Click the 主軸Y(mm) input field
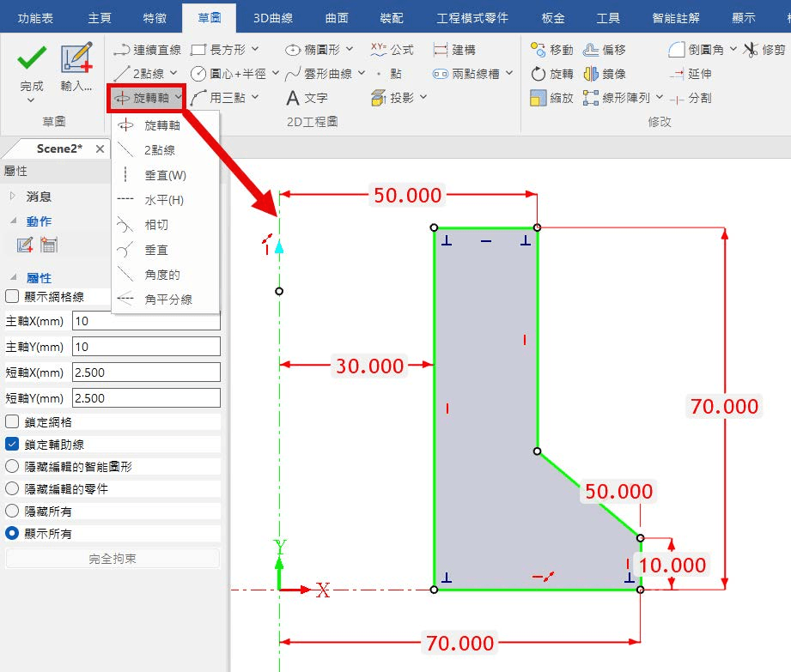791x672 pixels. (146, 347)
